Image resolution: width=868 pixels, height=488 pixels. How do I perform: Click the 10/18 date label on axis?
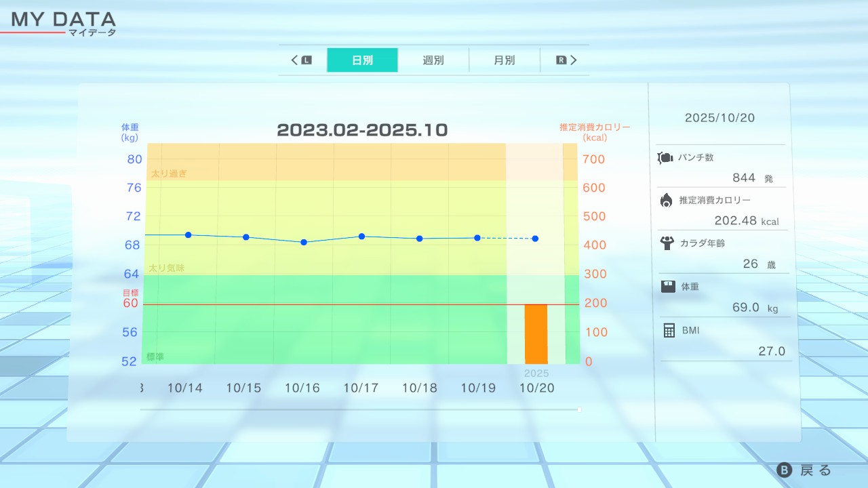(x=419, y=388)
